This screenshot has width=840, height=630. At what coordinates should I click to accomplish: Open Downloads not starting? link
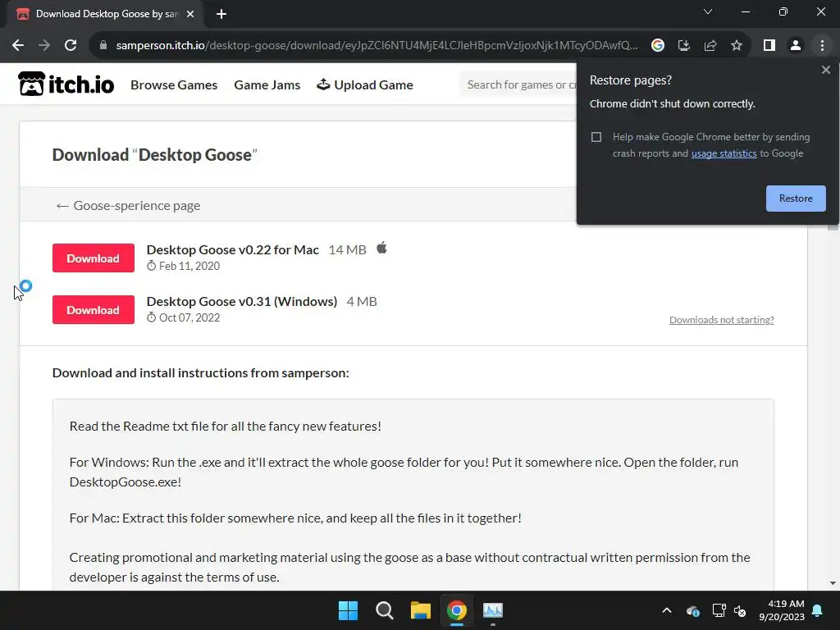(722, 320)
